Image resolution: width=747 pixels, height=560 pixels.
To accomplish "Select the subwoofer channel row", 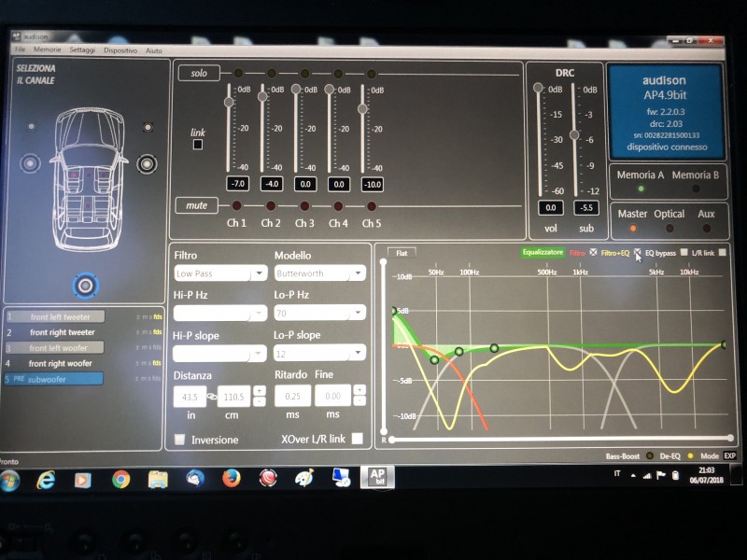I will click(x=53, y=379).
